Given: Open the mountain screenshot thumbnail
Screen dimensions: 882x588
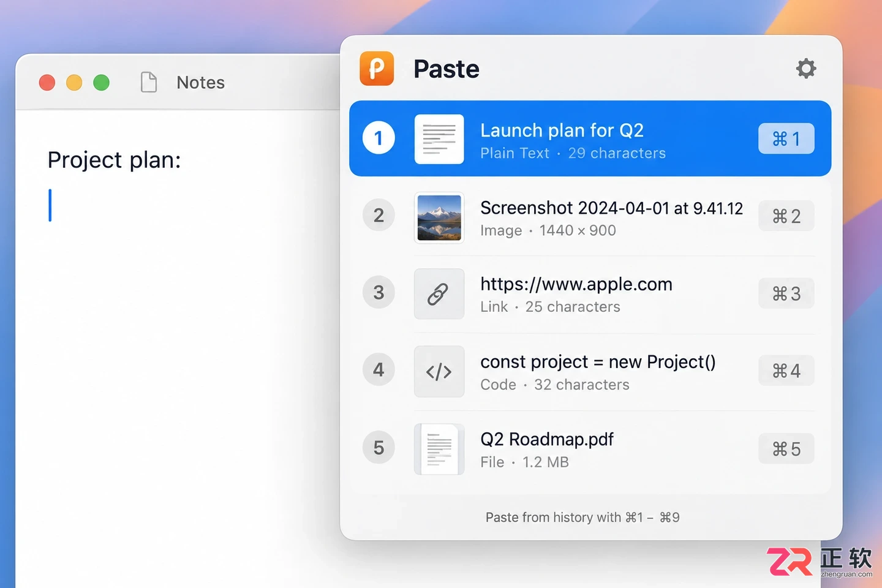Looking at the screenshot, I should click(439, 217).
